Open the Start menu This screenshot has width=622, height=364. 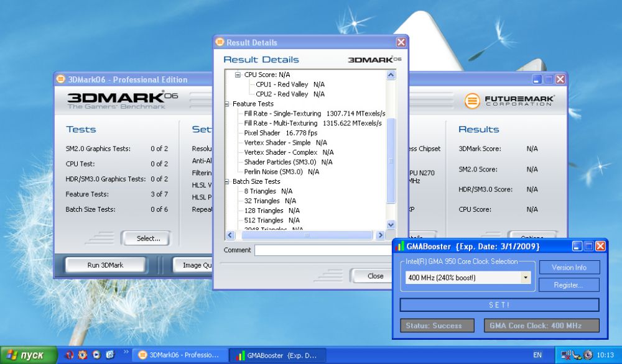29,355
